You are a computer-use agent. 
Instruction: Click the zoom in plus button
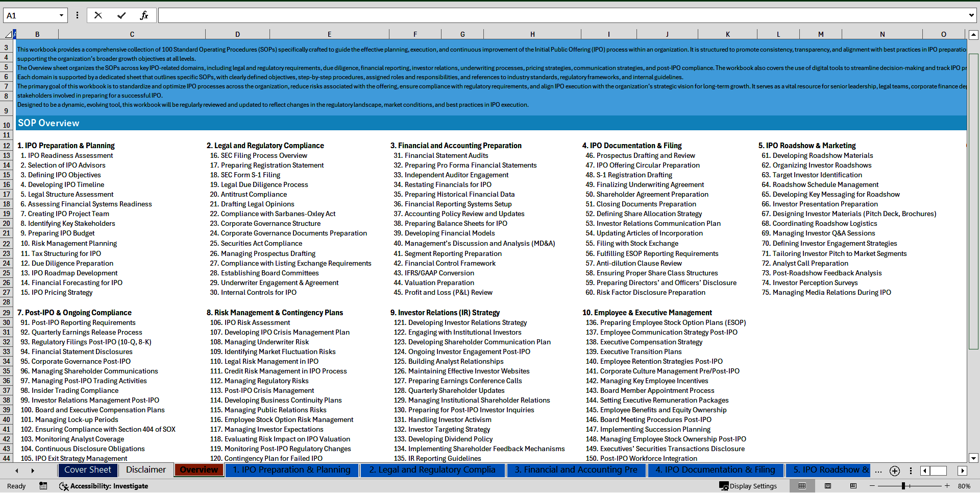point(947,486)
